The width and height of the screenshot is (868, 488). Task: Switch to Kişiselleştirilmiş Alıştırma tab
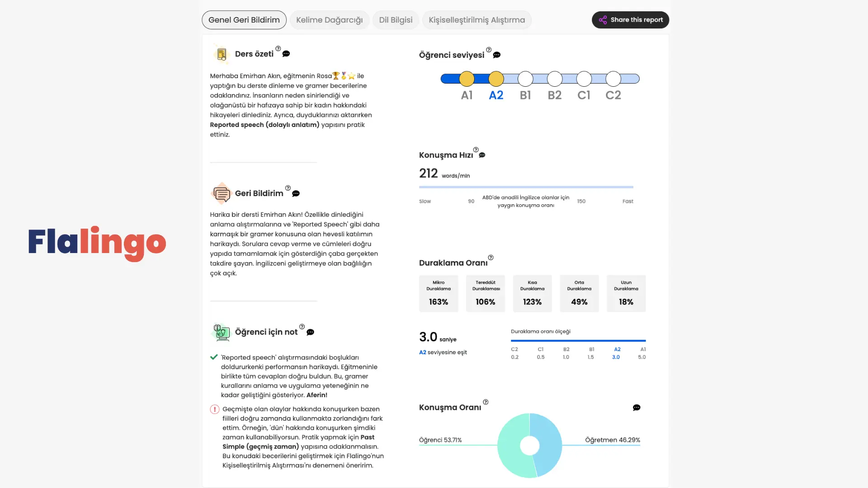[x=477, y=20]
